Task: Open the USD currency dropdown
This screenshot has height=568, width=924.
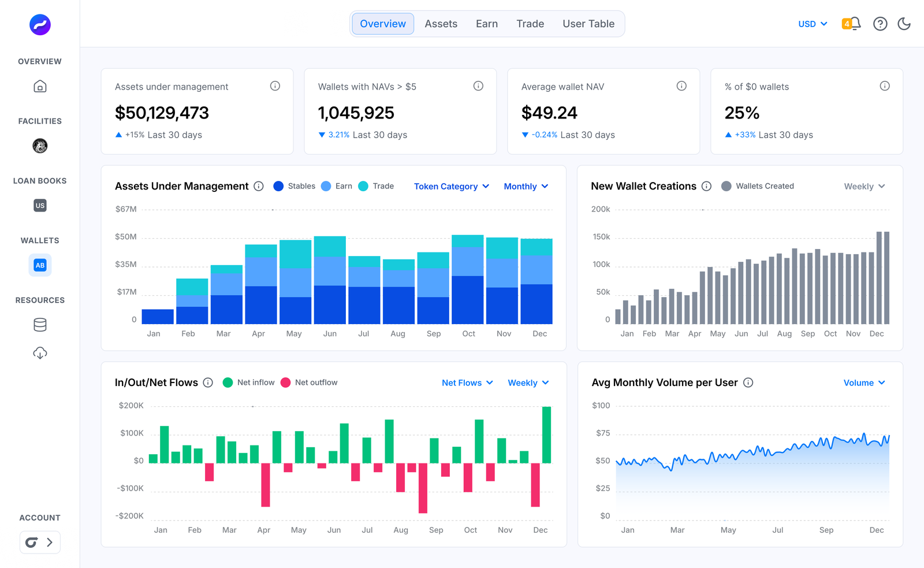Action: (x=813, y=24)
